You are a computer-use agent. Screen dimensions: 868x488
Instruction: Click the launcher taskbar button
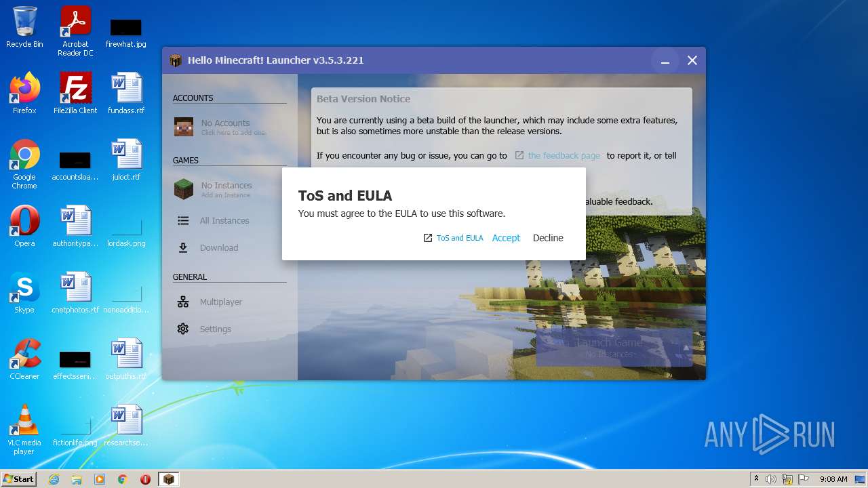click(x=169, y=479)
